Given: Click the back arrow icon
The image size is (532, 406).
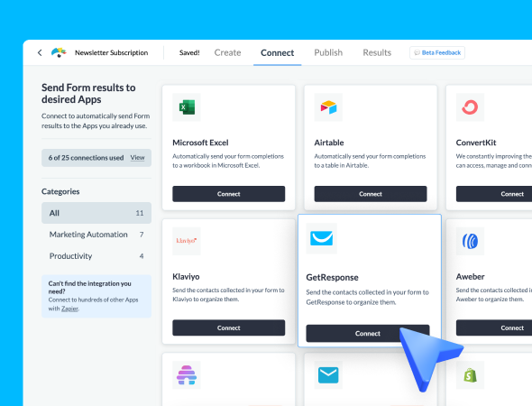Looking at the screenshot, I should 40,52.
